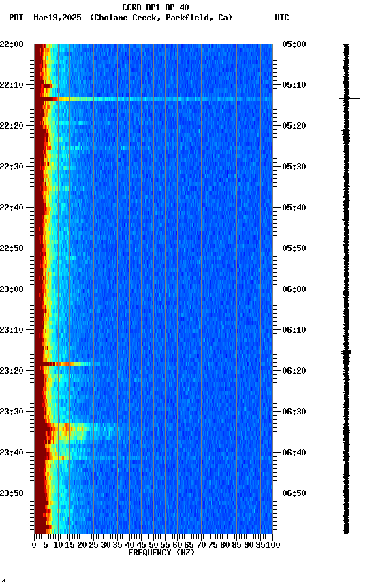Screen dimensions: 376x588
Task: Click the 22:00 PDT time label
Action: point(12,44)
